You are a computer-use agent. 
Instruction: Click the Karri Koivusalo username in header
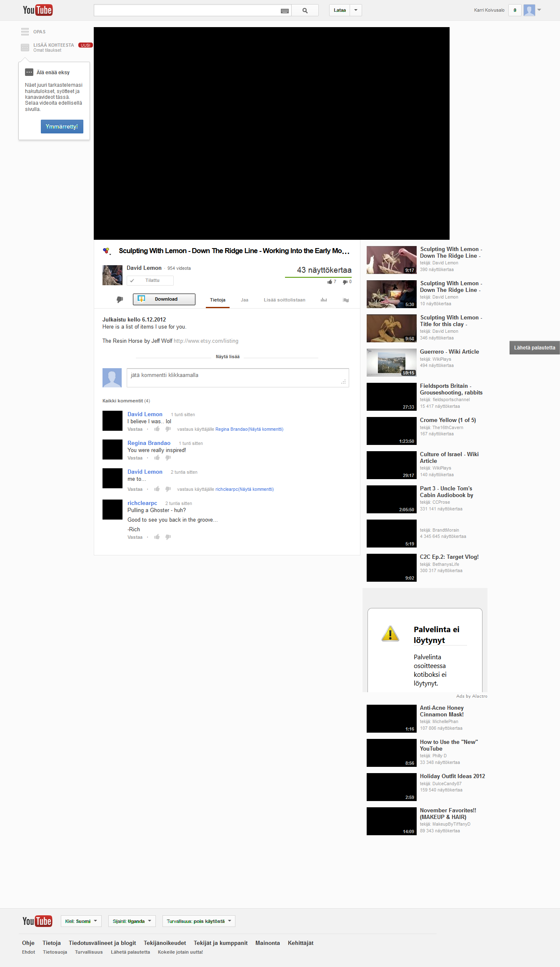pos(489,10)
